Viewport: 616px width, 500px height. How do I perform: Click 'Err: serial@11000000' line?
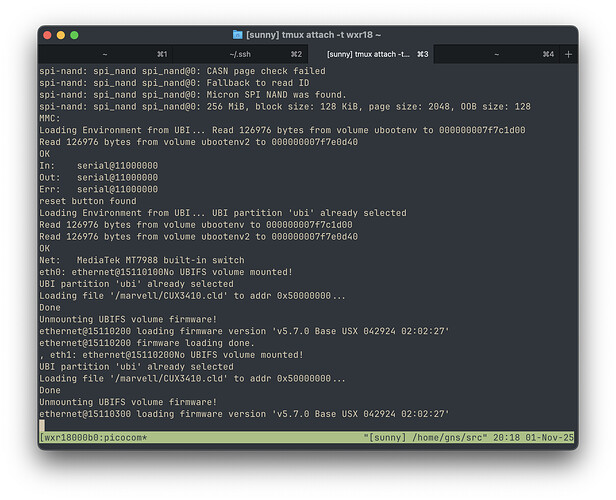(99, 189)
